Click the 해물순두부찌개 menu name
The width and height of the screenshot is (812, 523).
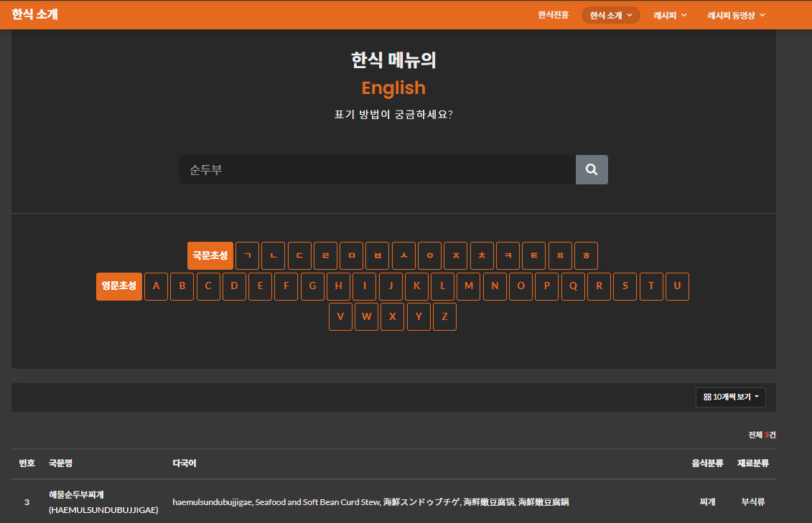[x=76, y=494]
